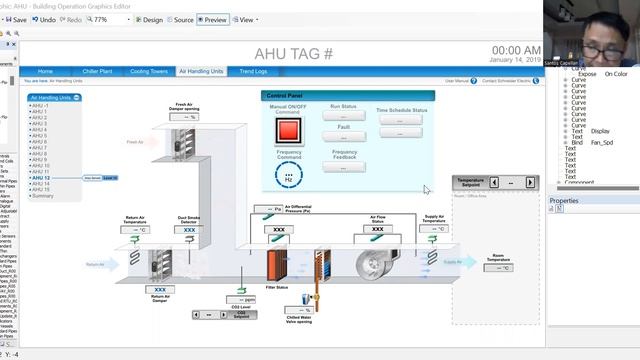Image resolution: width=640 pixels, height=360 pixels.
Task: Close the left panel with X icon
Action: (x=14, y=44)
